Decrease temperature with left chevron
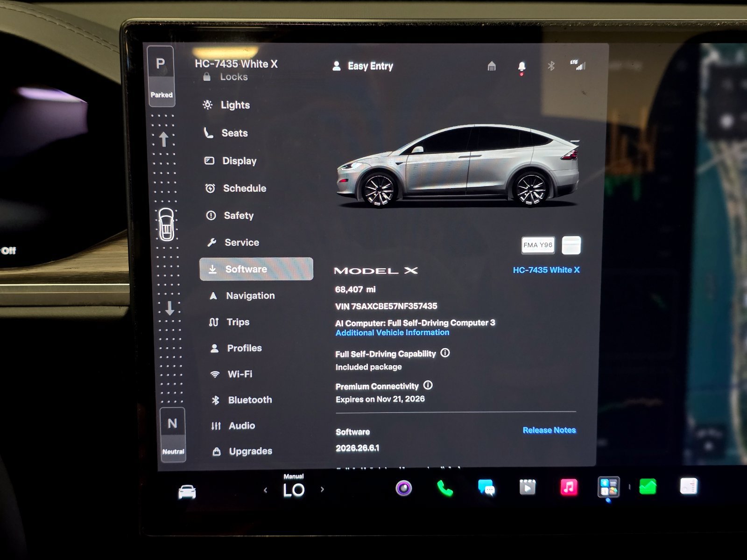Viewport: 747px width, 560px height. [265, 490]
